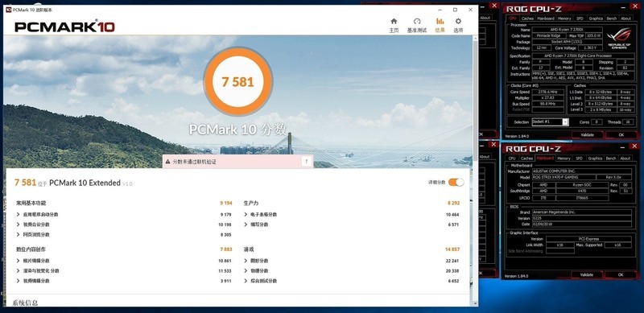Click the 常用基本功能 score 9 194
Image resolution: width=644 pixels, height=313 pixels.
tap(226, 203)
